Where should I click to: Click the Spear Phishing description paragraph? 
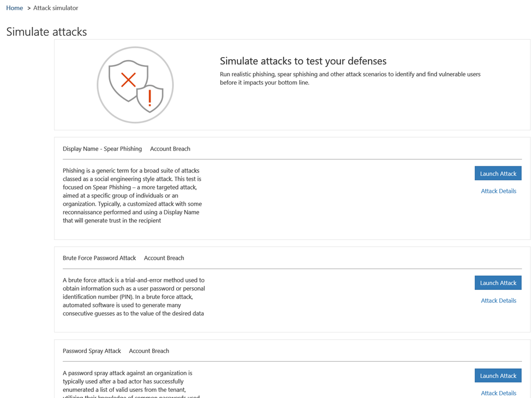coord(132,195)
